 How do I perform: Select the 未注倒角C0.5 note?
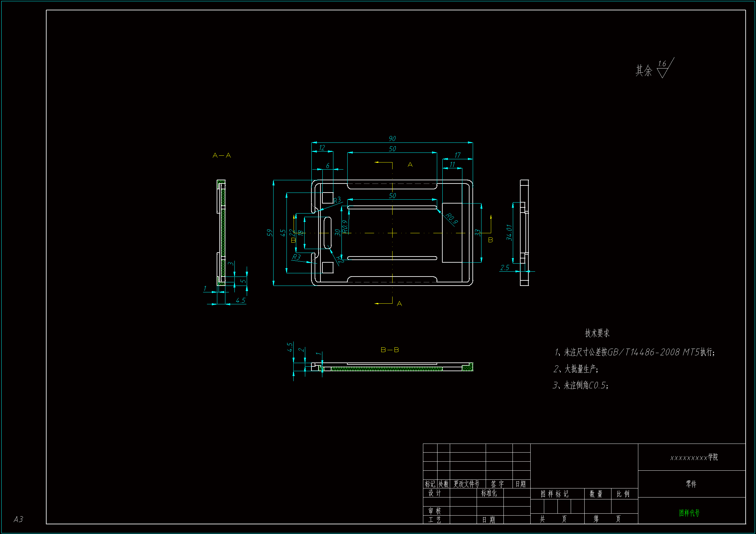click(581, 385)
